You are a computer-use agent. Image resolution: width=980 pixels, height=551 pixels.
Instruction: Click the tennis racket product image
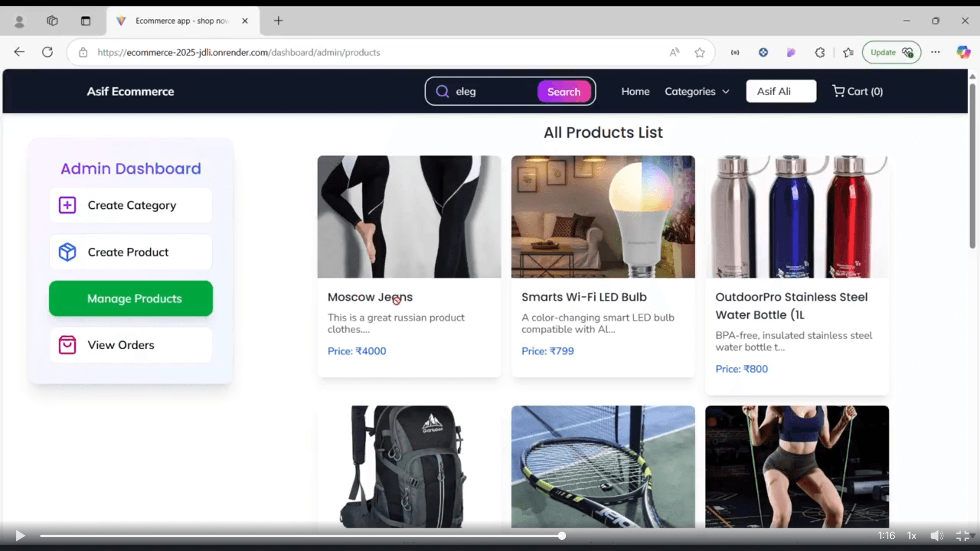[603, 467]
